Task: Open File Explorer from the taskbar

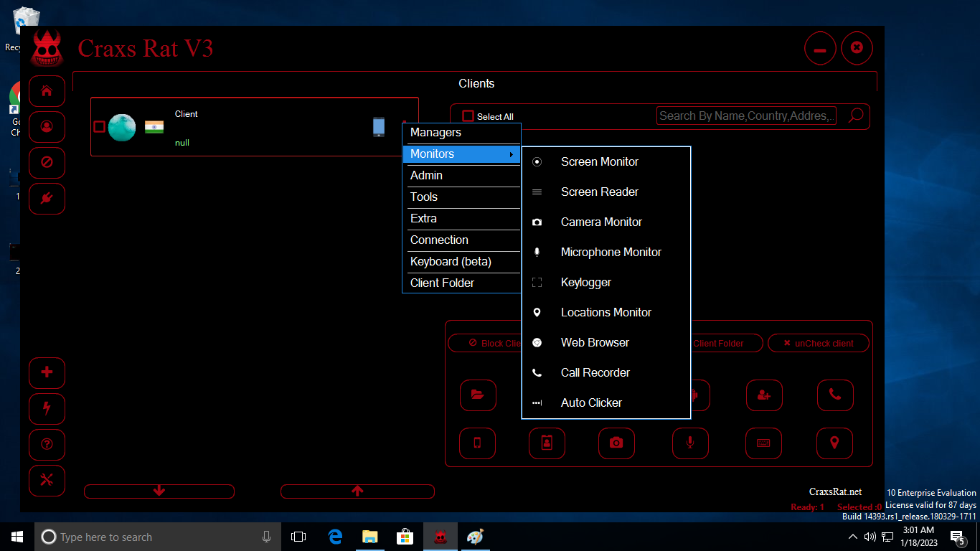Action: [x=369, y=537]
